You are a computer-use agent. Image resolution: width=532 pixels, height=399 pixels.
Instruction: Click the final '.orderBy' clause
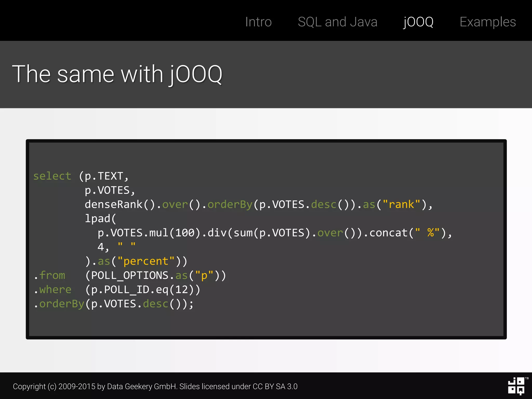[59, 304]
